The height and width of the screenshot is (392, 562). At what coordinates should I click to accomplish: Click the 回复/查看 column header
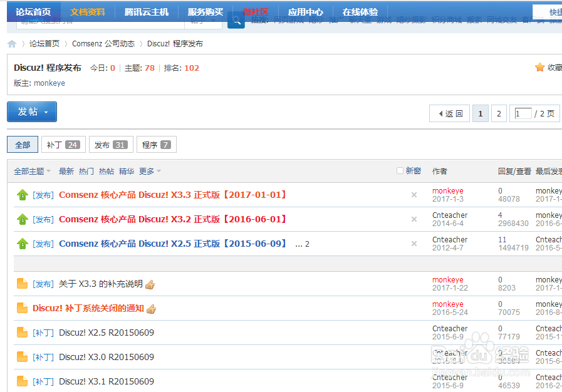click(514, 172)
